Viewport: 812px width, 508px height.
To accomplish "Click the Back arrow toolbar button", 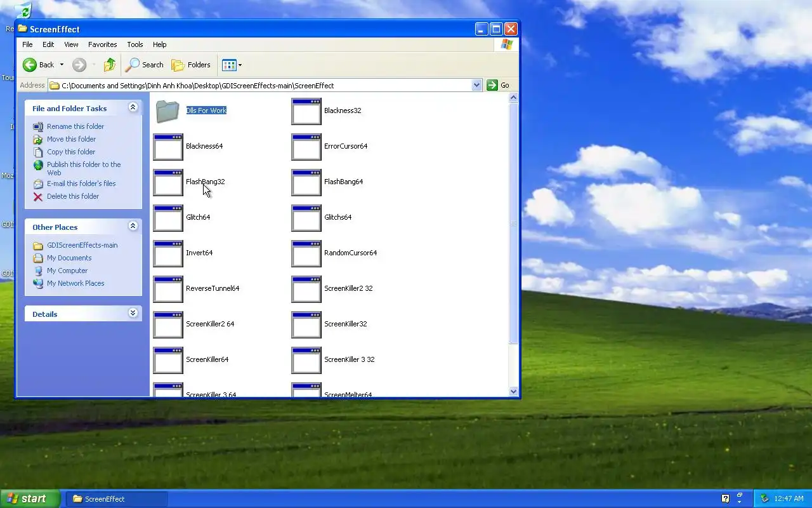I will (38, 65).
